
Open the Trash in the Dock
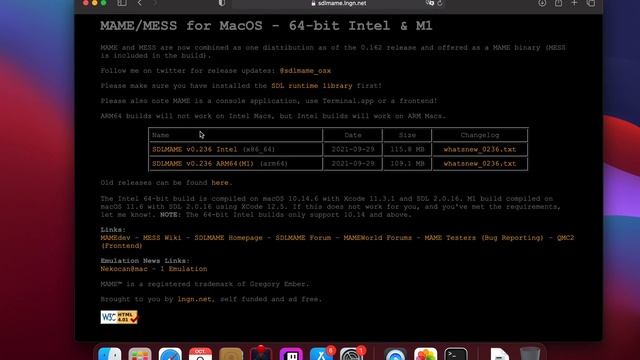pyautogui.click(x=530, y=353)
